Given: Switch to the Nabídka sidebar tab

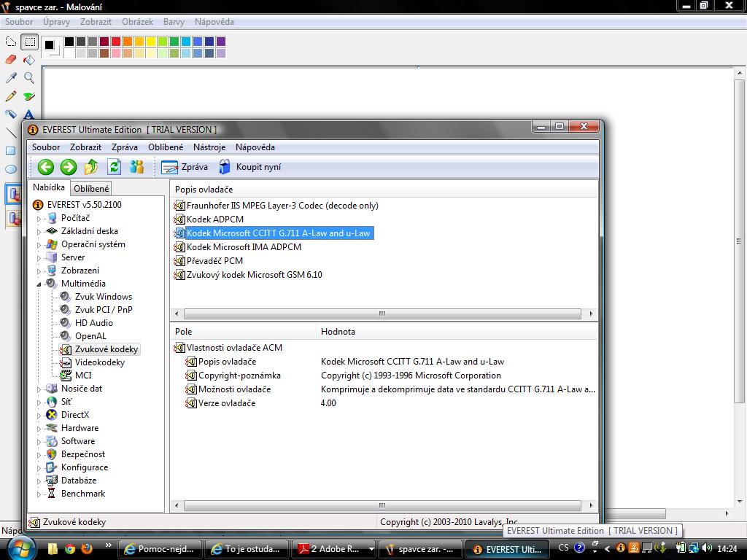Looking at the screenshot, I should coord(49,187).
